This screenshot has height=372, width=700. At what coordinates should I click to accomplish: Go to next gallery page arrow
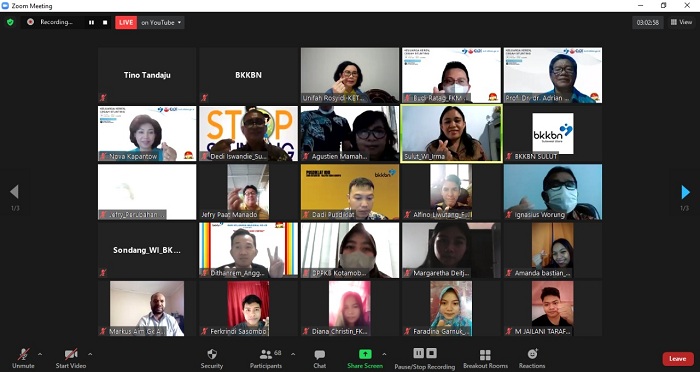685,192
